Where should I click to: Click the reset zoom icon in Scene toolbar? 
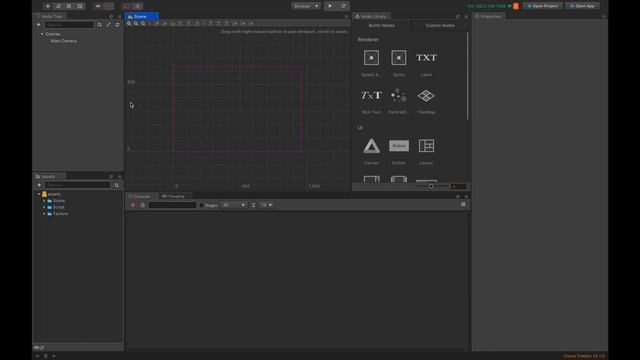click(143, 24)
